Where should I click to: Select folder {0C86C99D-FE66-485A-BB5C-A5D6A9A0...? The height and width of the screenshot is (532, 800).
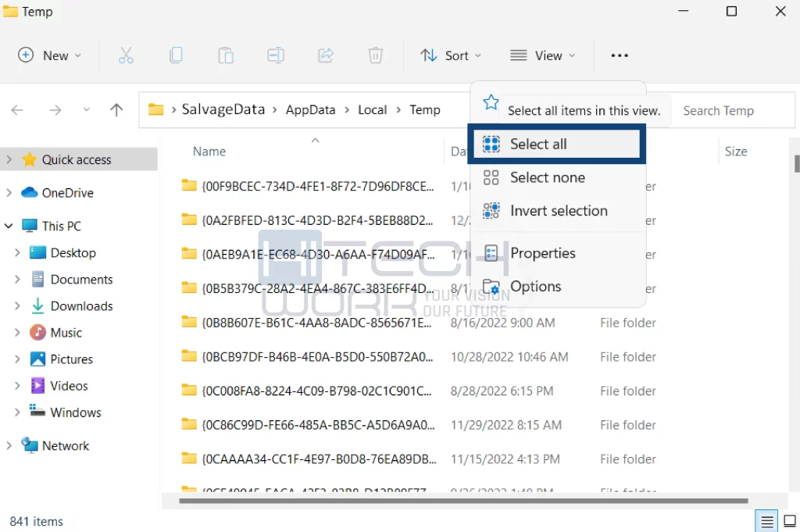[319, 426]
